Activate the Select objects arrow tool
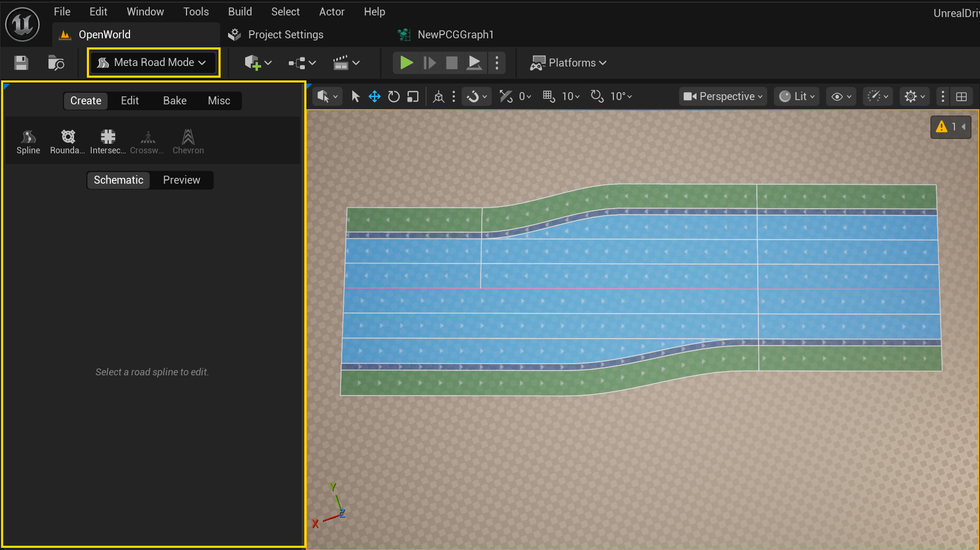980x550 pixels. click(x=355, y=96)
